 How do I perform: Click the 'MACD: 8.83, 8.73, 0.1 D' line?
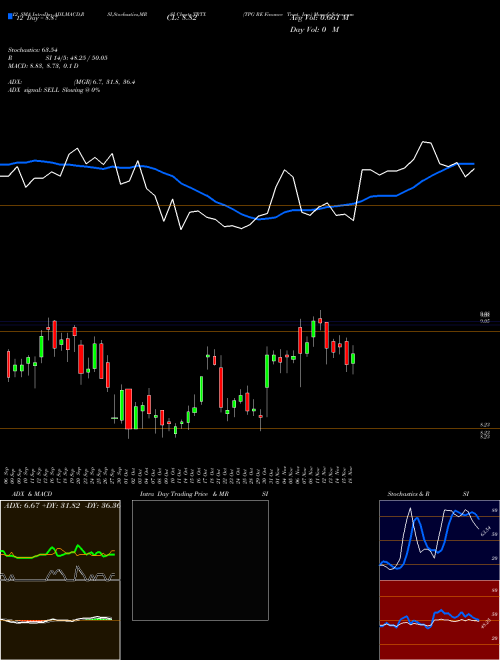[43, 66]
